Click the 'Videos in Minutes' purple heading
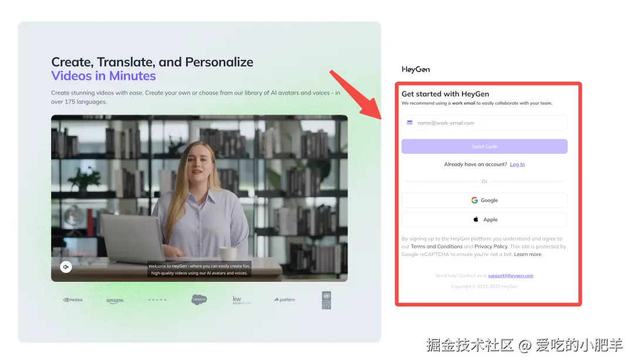The width and height of the screenshot is (634, 364). click(x=103, y=76)
